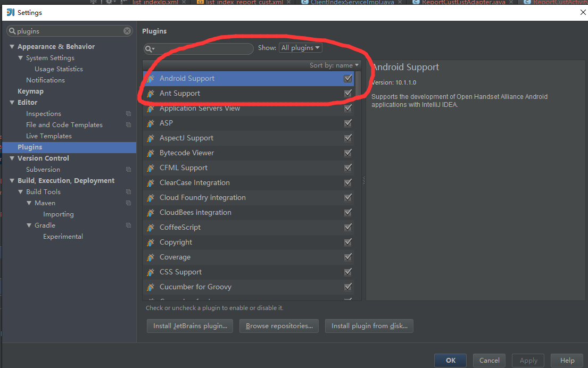Open the Show All plugins dropdown

(300, 47)
